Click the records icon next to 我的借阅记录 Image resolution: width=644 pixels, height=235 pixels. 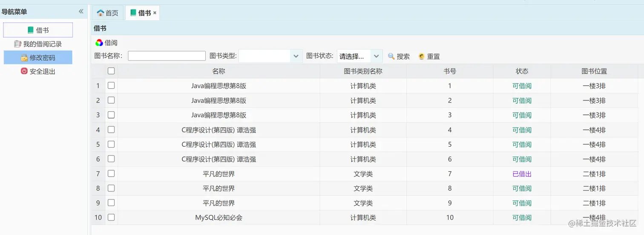(17, 44)
